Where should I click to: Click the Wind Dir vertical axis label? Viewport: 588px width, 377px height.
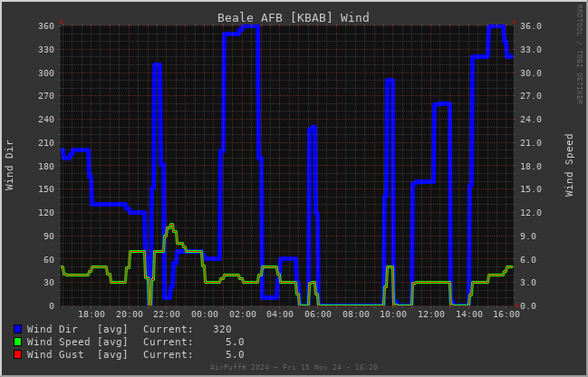pos(9,166)
